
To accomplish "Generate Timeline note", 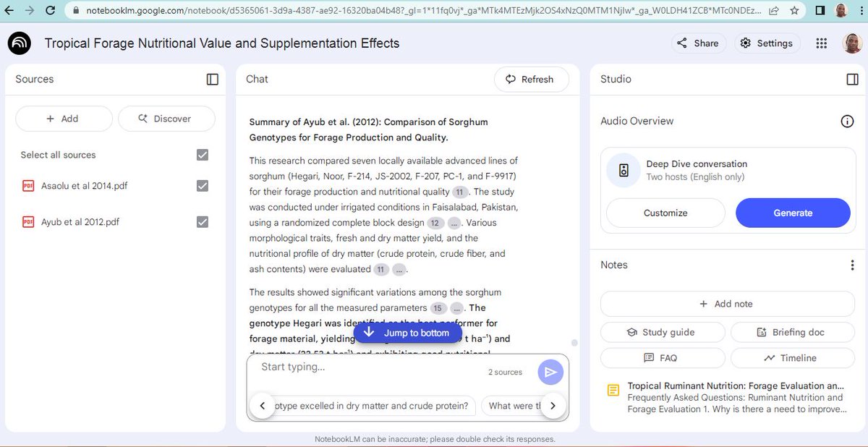I will 792,358.
